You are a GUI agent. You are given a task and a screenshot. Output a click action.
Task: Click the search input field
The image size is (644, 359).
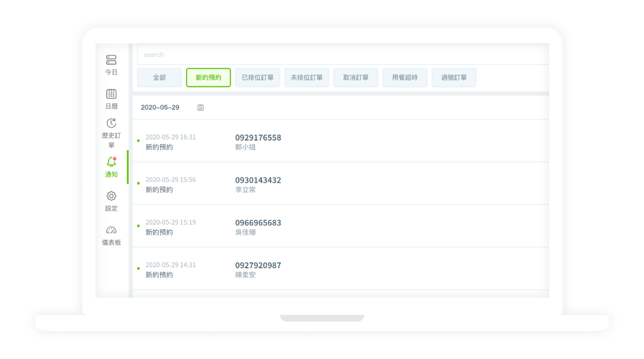tap(337, 55)
